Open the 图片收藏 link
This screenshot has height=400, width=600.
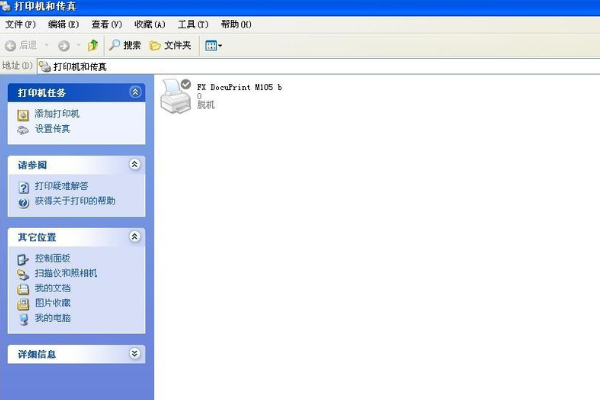point(52,303)
